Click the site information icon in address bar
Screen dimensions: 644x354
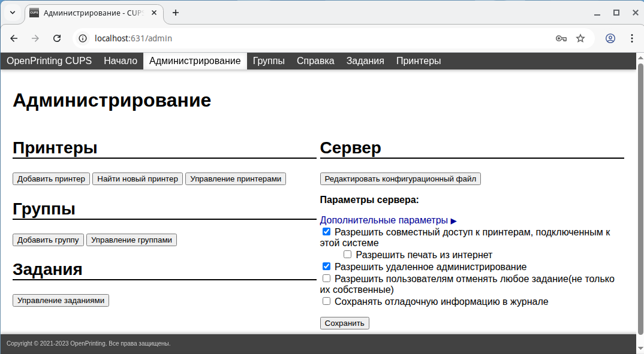83,38
